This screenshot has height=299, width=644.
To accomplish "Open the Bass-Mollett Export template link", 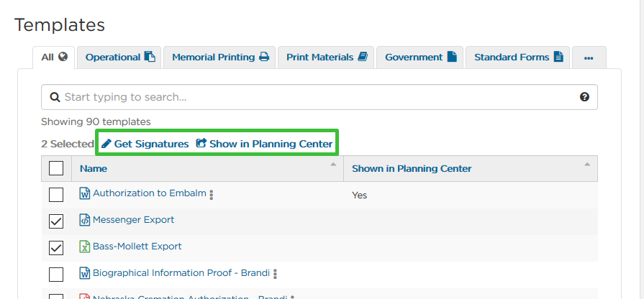I will point(137,247).
